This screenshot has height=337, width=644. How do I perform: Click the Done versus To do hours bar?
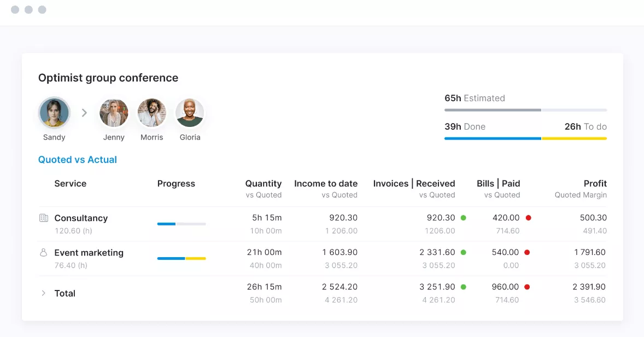[525, 138]
